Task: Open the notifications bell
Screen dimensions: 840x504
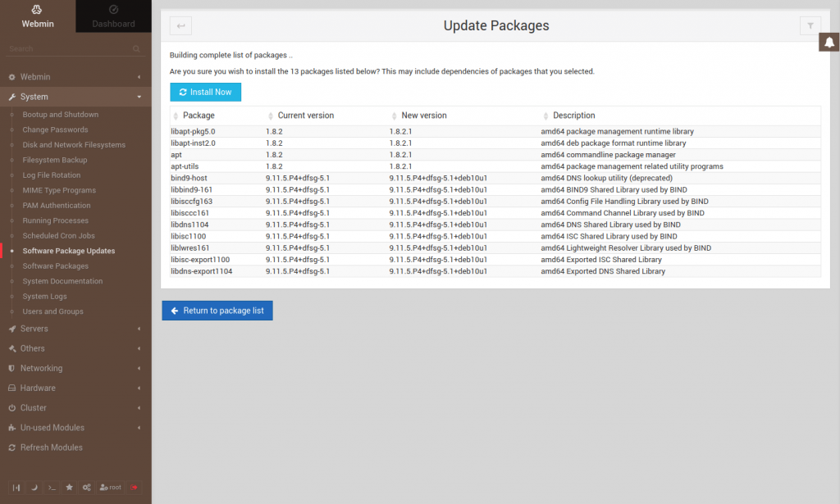Action: (x=829, y=43)
